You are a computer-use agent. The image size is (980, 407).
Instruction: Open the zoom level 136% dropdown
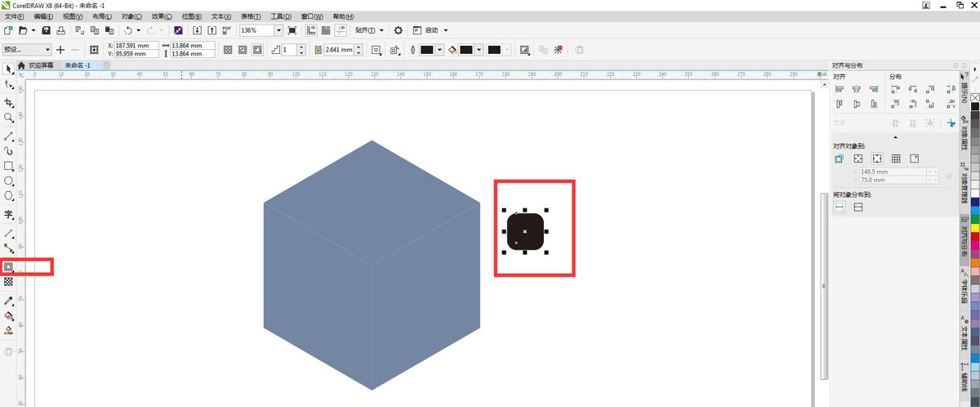(x=279, y=30)
